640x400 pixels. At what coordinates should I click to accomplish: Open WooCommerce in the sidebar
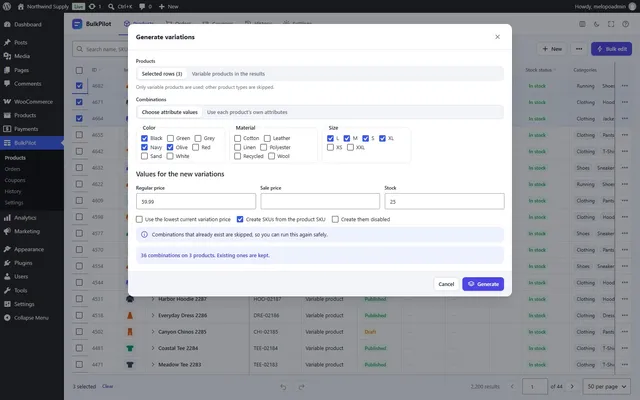(32, 102)
